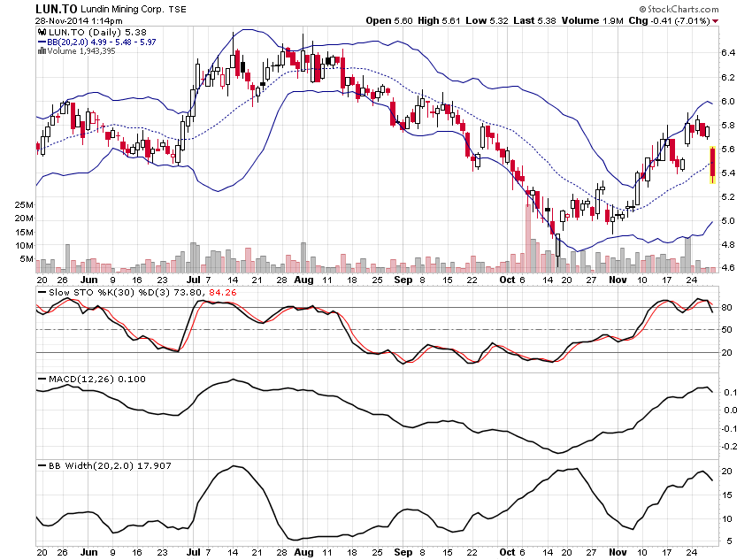Click the 5.2 price axis label
The width and height of the screenshot is (752, 560).
728,196
